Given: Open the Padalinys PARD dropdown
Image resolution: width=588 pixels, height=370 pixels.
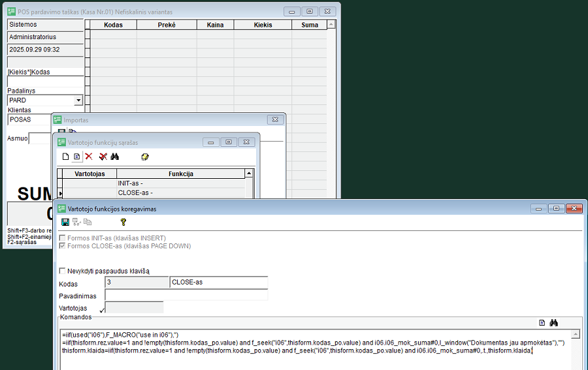Looking at the screenshot, I should coord(78,100).
